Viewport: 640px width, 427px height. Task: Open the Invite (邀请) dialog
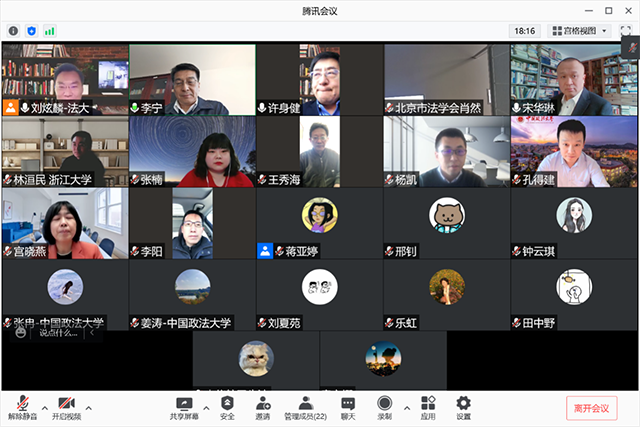tap(262, 407)
